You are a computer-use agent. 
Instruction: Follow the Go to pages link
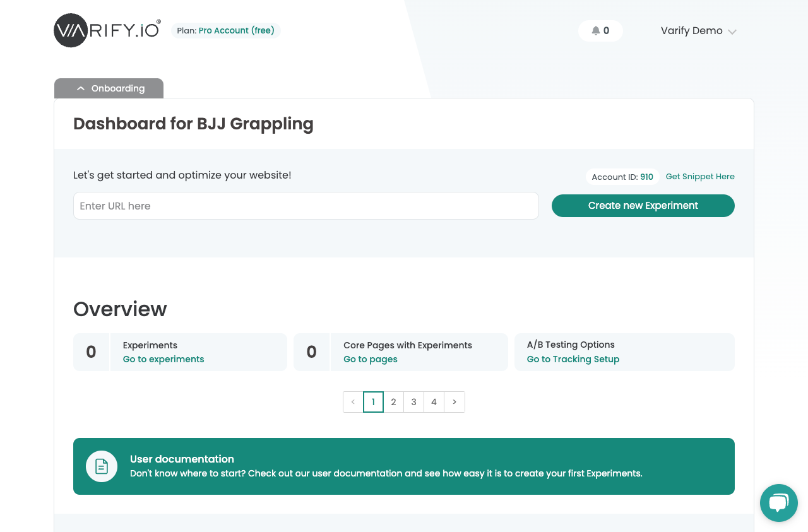[371, 359]
